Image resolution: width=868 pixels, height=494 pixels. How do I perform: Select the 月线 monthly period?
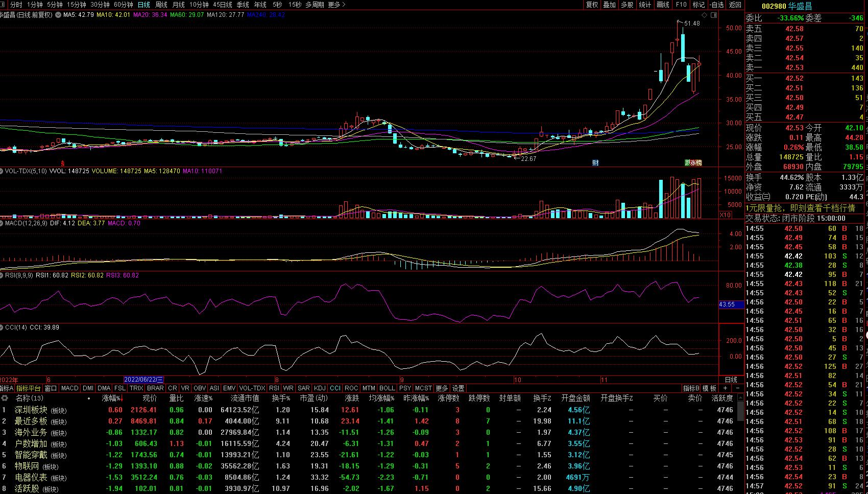click(x=179, y=5)
